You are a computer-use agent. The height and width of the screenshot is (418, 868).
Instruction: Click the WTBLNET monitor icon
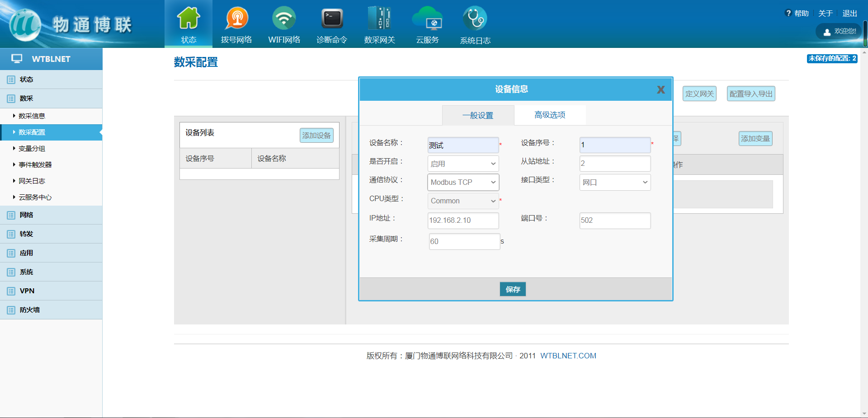17,59
